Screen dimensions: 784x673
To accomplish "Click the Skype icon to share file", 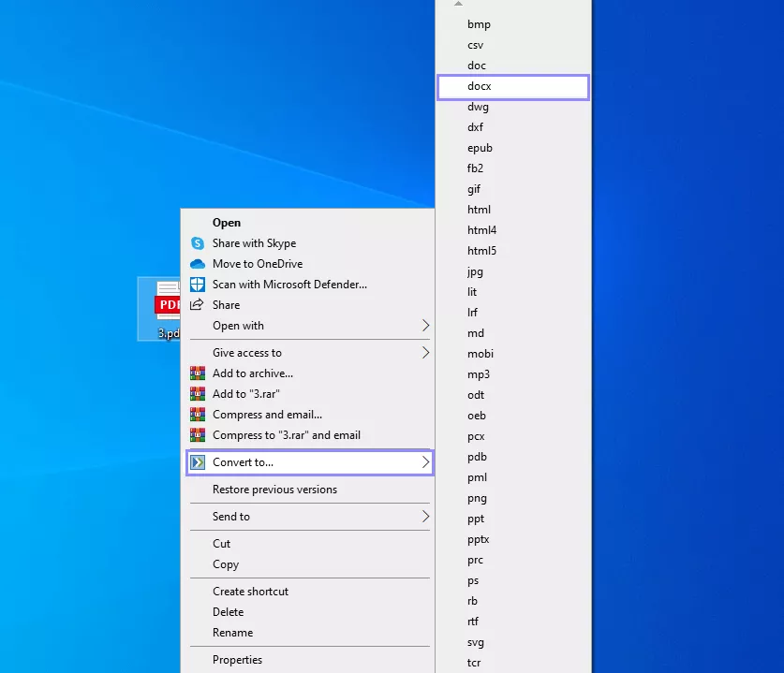I will pos(197,243).
